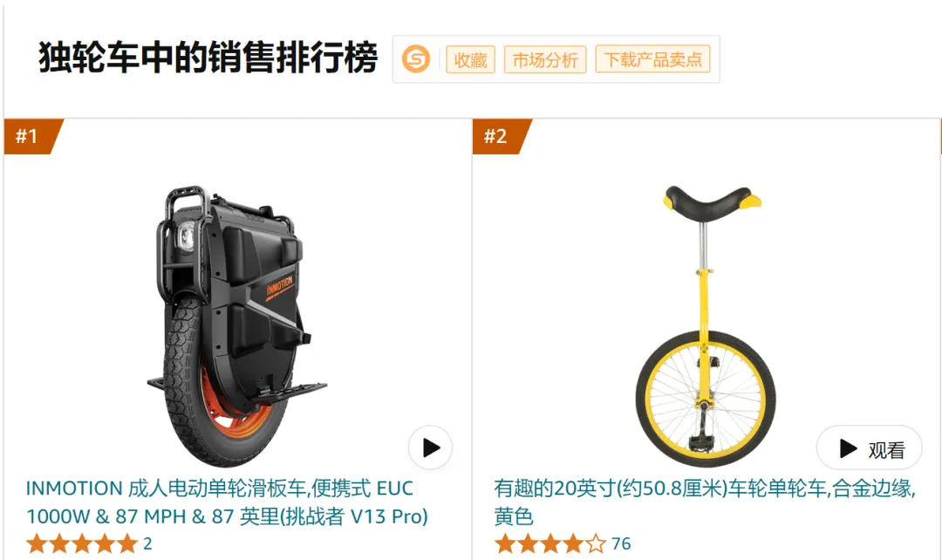Click the 观看 watch video button
Viewport: 942px width, 560px height.
point(870,448)
